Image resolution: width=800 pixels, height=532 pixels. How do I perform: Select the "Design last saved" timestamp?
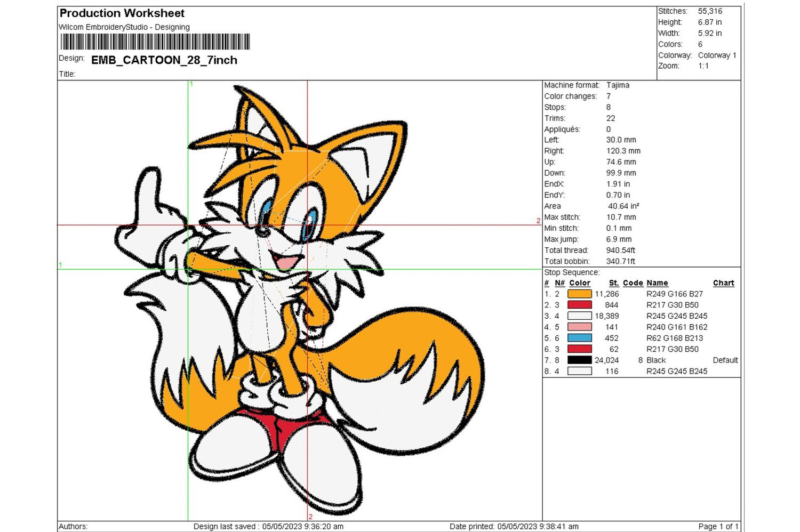coord(268,527)
